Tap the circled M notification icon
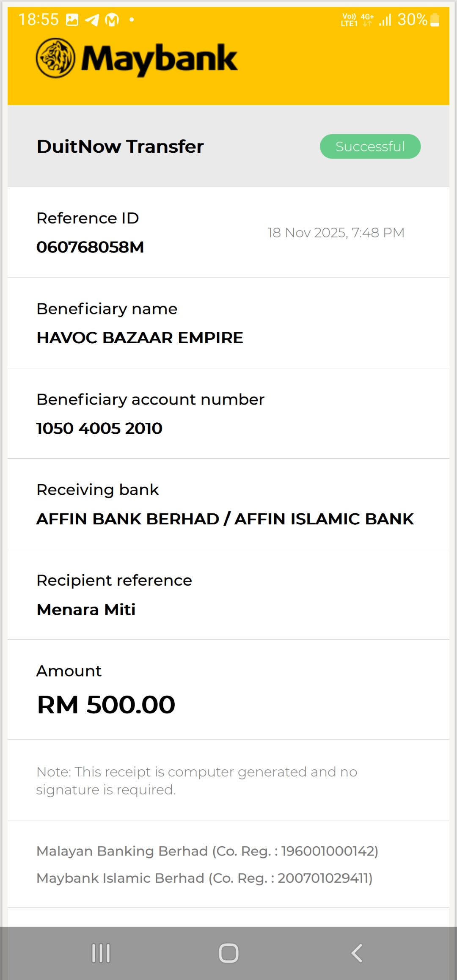This screenshot has width=457, height=980. (x=112, y=20)
